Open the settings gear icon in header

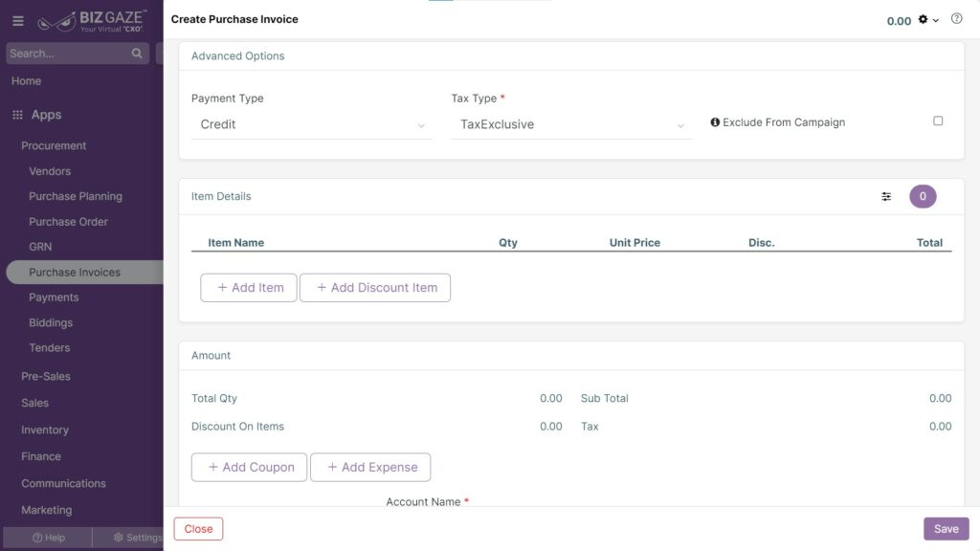(x=924, y=19)
